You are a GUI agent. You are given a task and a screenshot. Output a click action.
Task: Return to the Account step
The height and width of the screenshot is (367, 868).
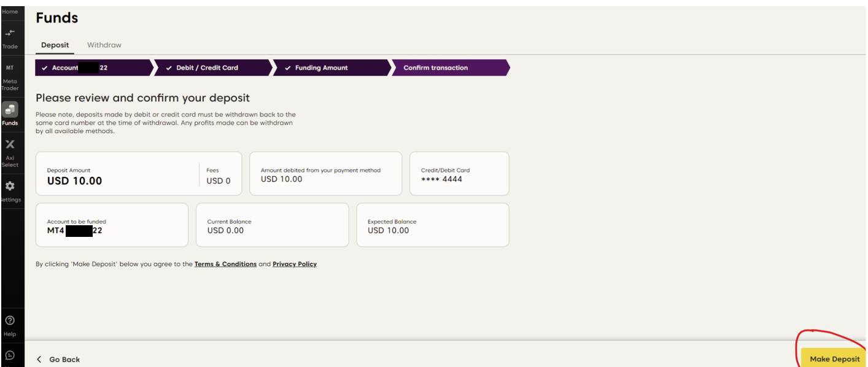(x=92, y=68)
